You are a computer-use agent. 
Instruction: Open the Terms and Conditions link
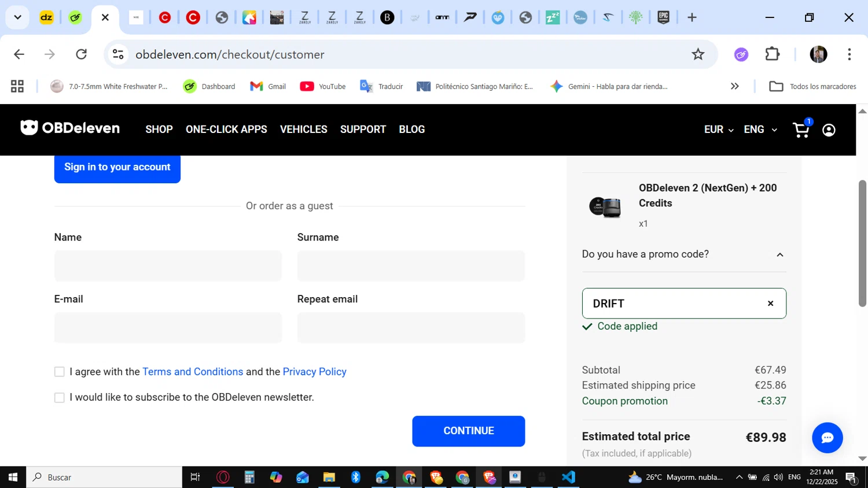[x=193, y=372]
